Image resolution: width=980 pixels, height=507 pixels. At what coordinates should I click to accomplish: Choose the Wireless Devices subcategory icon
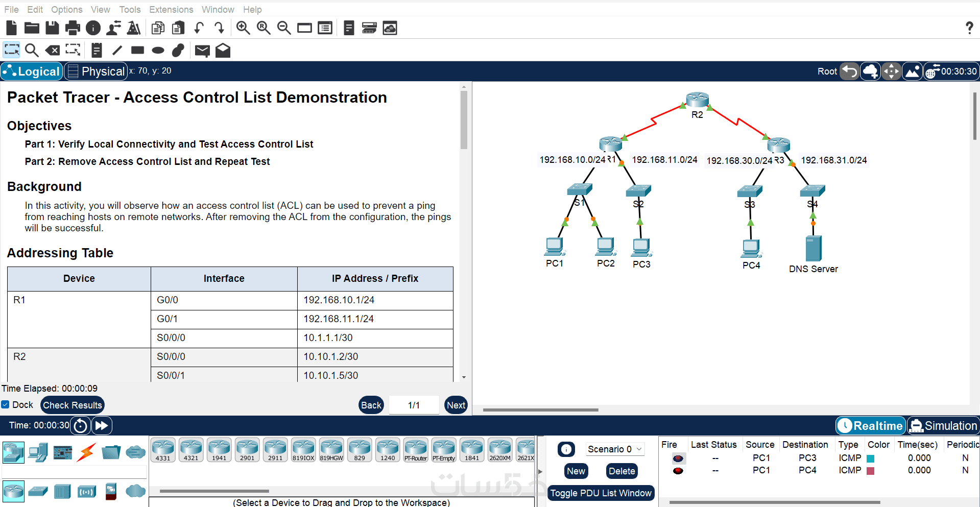coord(87,491)
